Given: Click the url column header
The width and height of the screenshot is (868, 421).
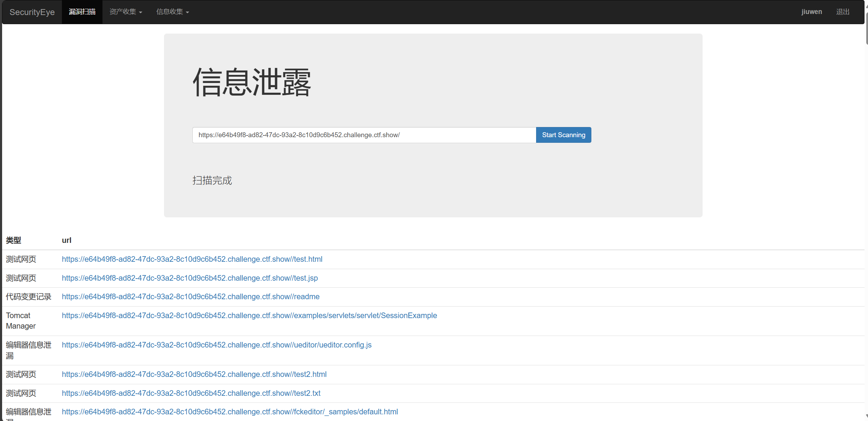Looking at the screenshot, I should pyautogui.click(x=66, y=240).
